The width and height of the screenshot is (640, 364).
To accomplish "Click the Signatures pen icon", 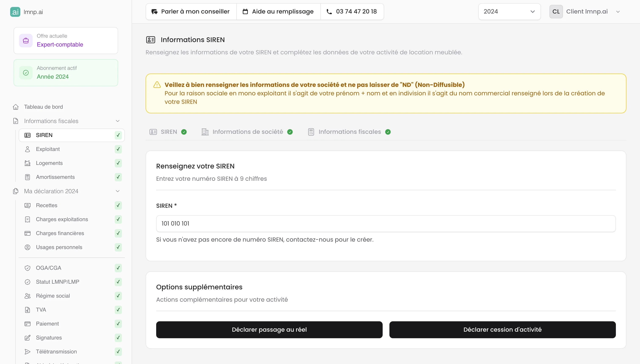I will (28, 338).
